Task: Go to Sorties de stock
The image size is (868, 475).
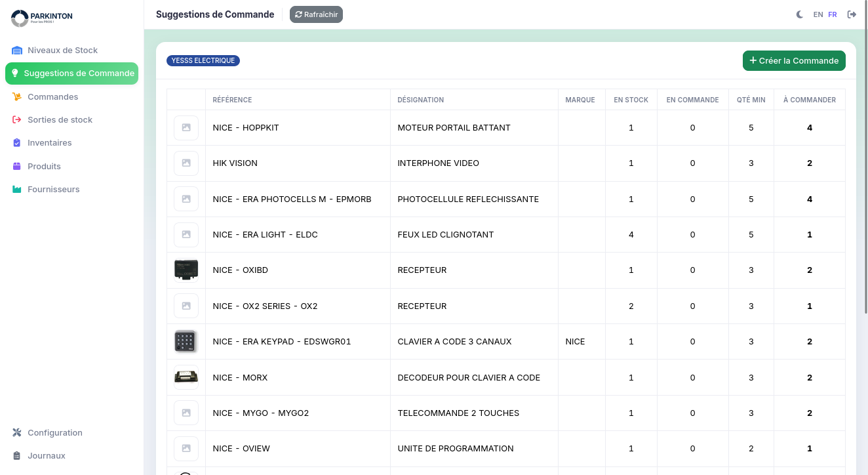Action: coord(71,120)
